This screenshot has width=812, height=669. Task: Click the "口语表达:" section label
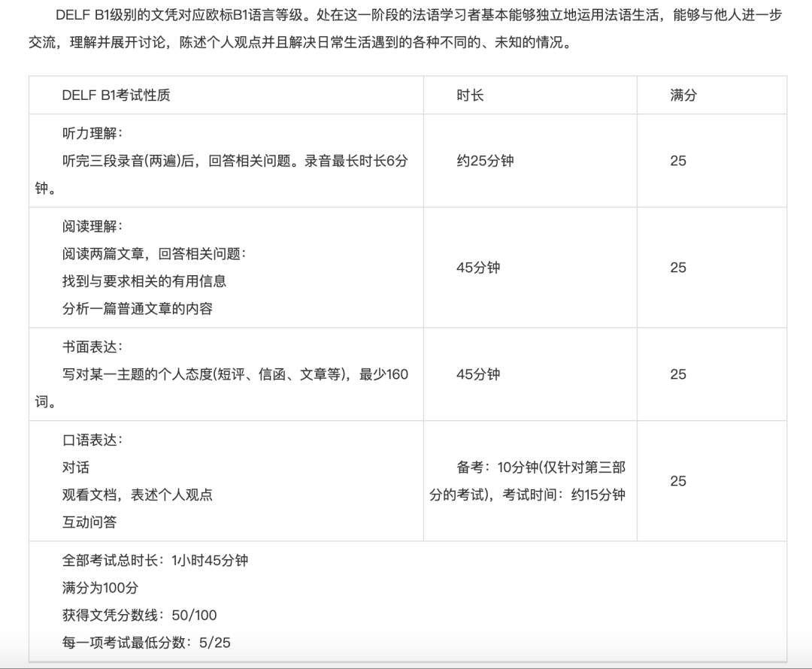click(x=92, y=440)
